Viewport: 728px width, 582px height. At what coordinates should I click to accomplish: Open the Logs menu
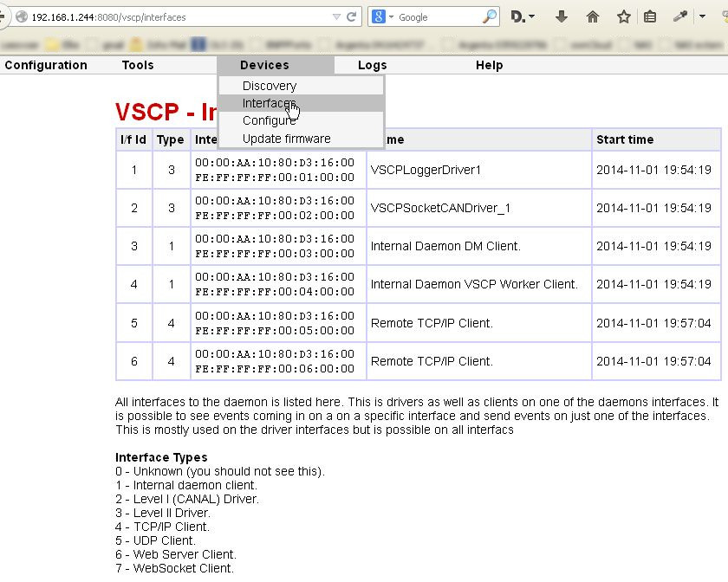pos(373,65)
